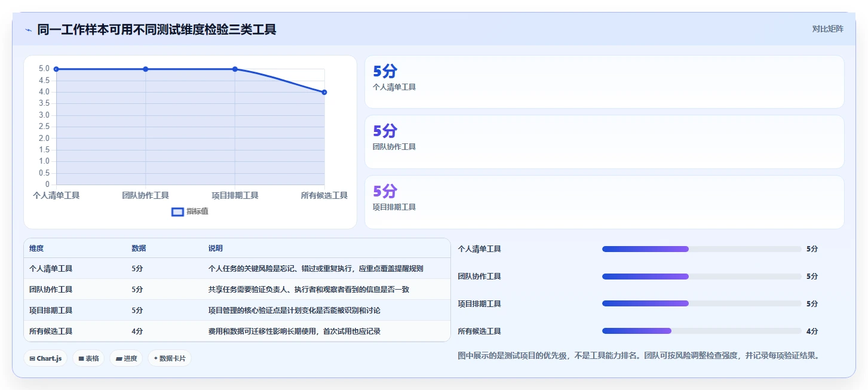
Task: Click the 所有候选工具 progress bar
Action: pyautogui.click(x=701, y=331)
